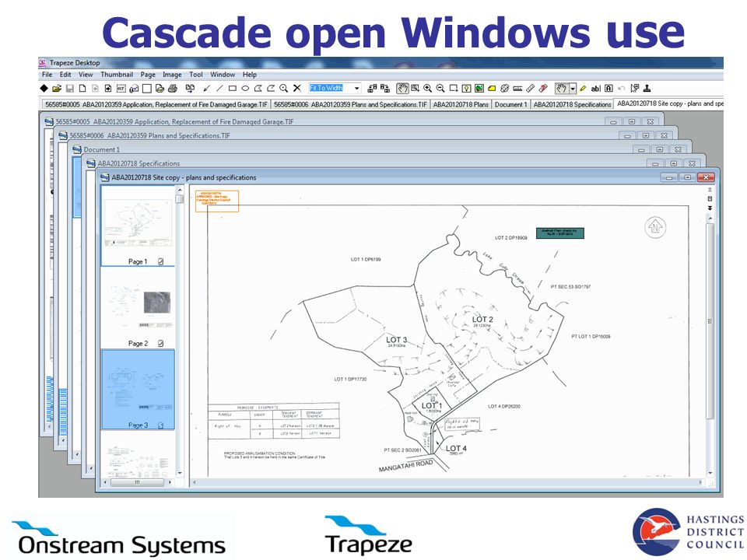Select the highlighted Page 3 thumbnail
The width and height of the screenshot is (747, 560).
pyautogui.click(x=139, y=390)
